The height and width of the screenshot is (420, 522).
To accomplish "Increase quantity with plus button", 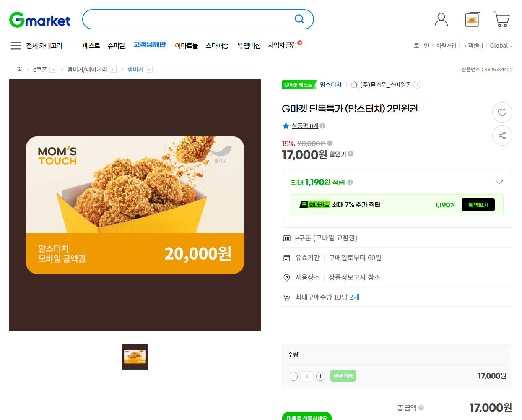I will [320, 376].
